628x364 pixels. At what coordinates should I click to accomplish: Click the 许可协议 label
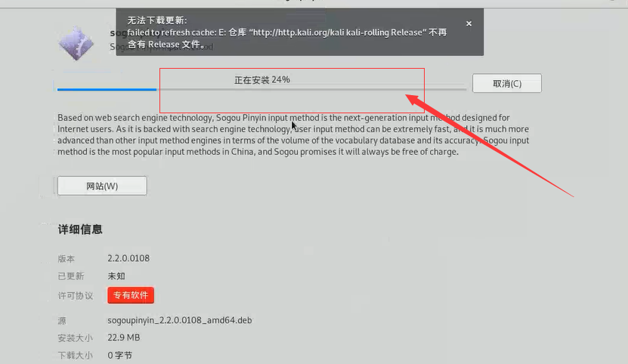[76, 295]
